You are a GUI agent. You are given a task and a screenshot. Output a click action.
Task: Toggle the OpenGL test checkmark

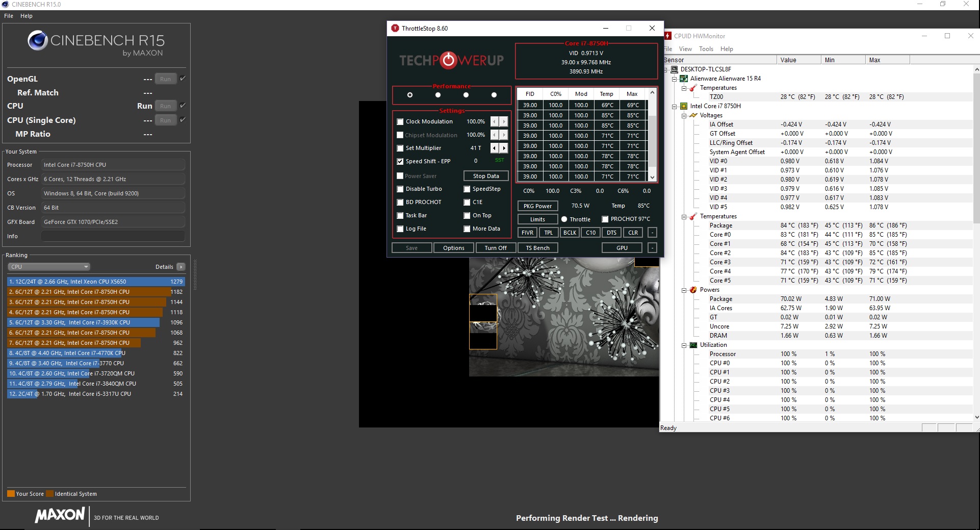(x=183, y=79)
